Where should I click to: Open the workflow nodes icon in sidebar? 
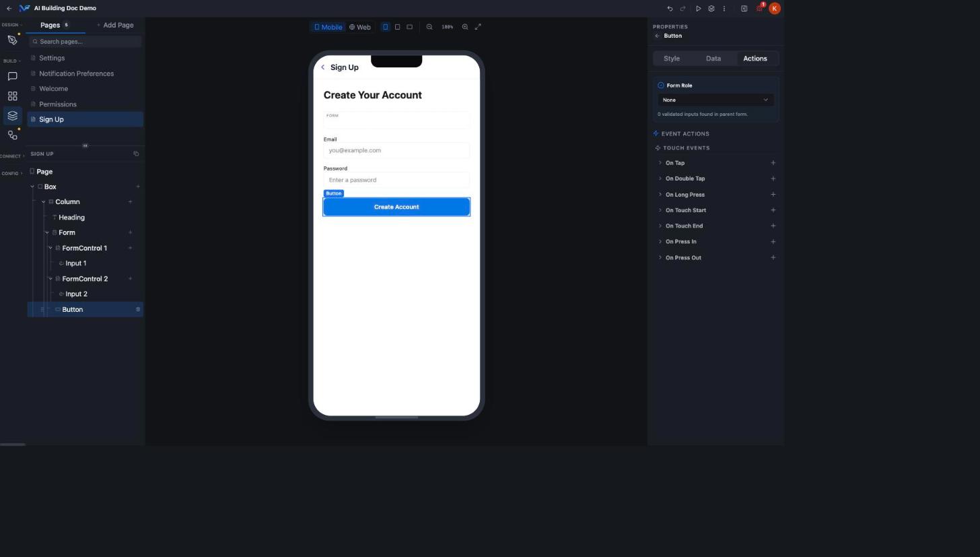[12, 135]
